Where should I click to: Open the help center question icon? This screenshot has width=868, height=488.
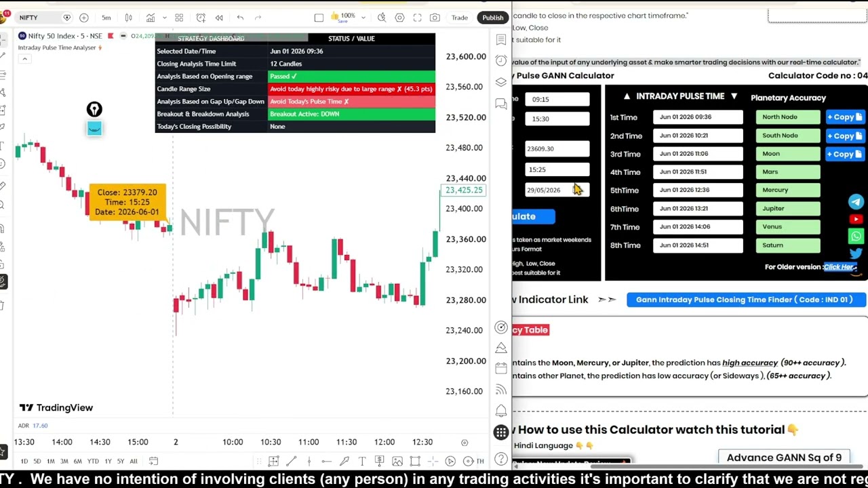click(500, 458)
